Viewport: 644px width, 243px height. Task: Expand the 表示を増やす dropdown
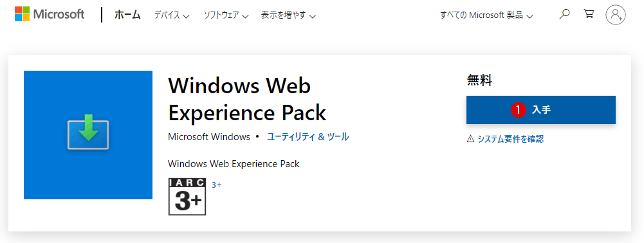coord(288,16)
